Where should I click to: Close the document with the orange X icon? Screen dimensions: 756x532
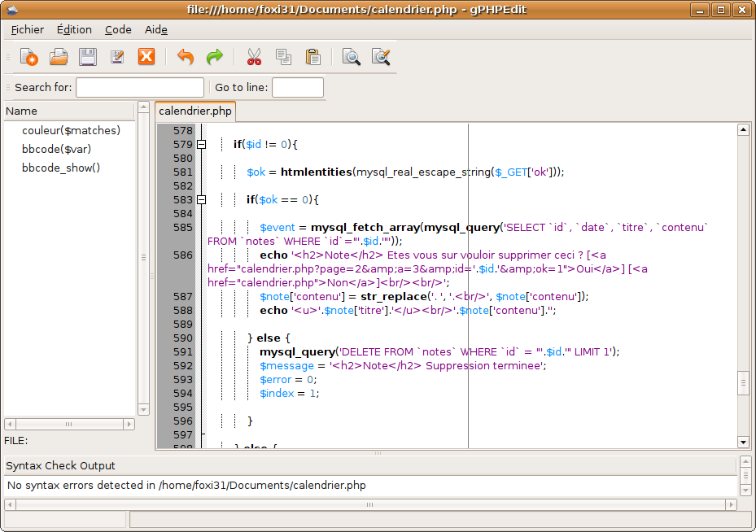(x=146, y=56)
